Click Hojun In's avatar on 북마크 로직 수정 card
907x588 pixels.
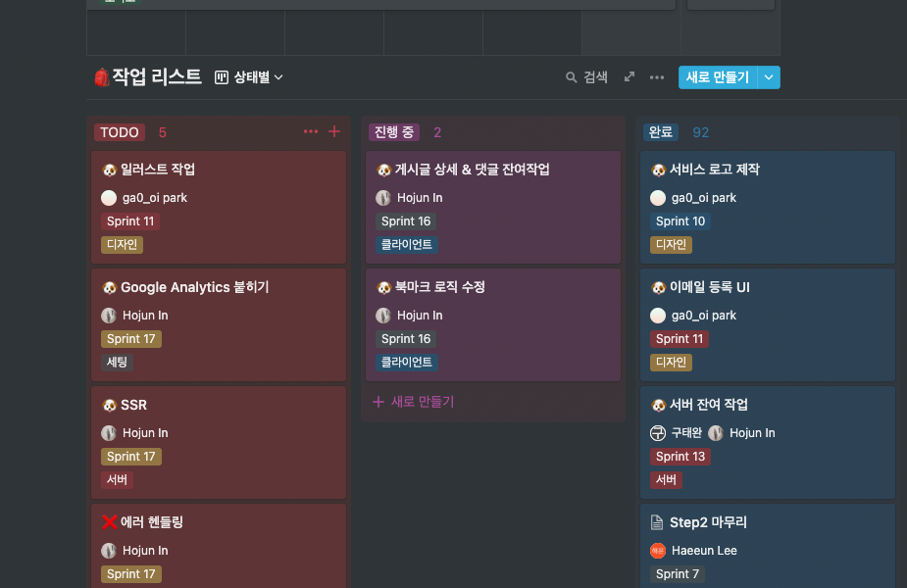click(381, 315)
